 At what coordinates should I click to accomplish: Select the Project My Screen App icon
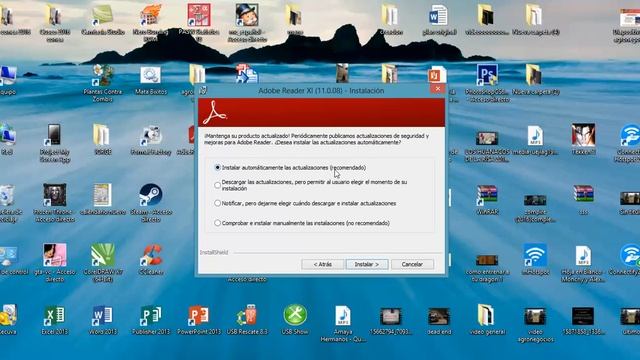click(x=55, y=143)
